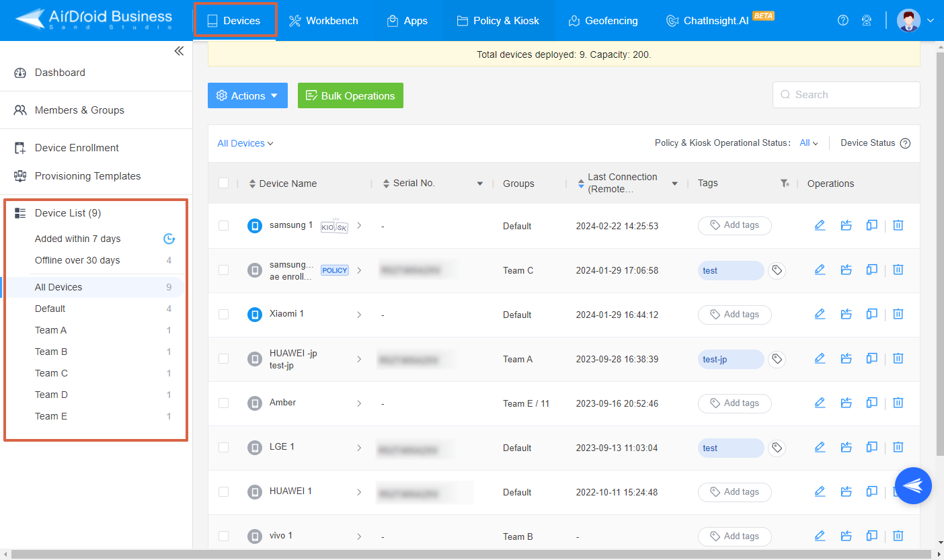The height and width of the screenshot is (560, 944).
Task: Collapse the left sidebar with double-chevron icon
Action: coord(179,51)
